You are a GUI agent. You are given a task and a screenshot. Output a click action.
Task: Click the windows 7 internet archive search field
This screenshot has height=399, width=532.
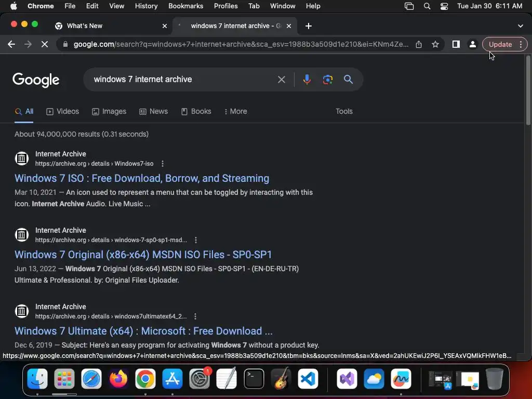[183, 79]
